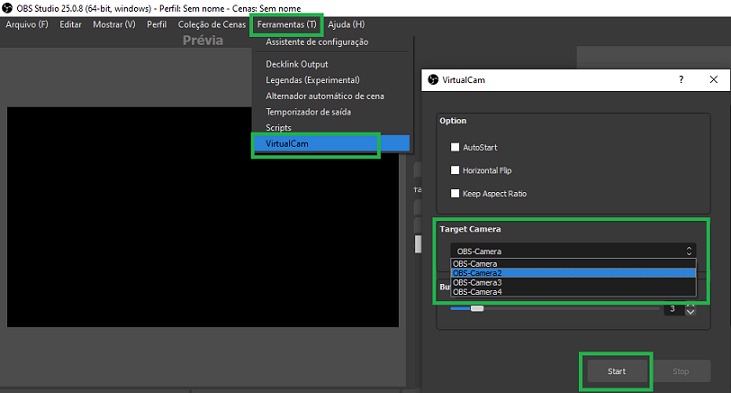Screen dimensions: 731x393
Task: Select VirtualCam in the tools menu
Action: (331, 144)
